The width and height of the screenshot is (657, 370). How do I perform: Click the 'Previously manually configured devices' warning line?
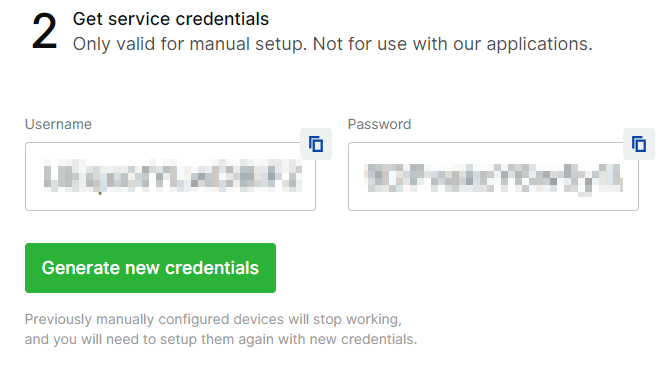(213, 320)
